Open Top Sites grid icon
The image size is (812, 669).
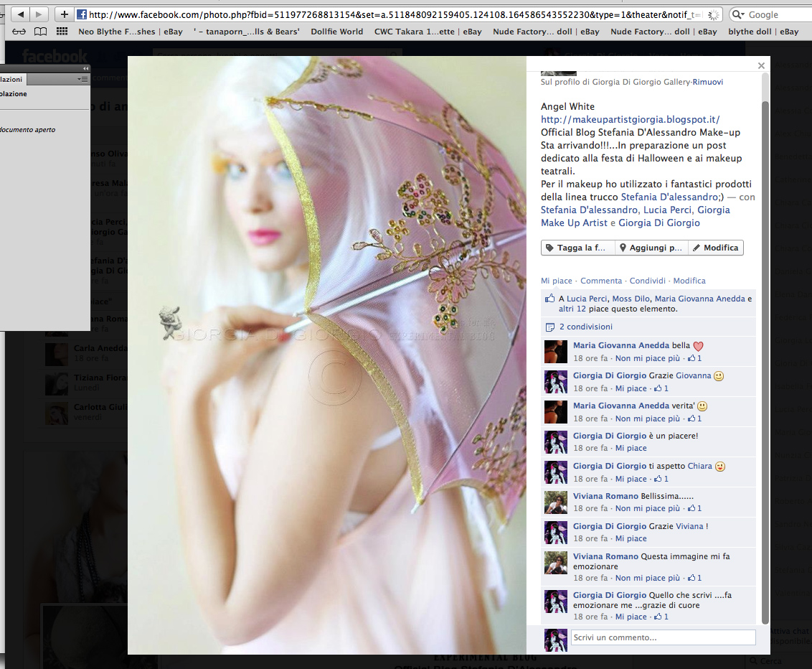(x=62, y=32)
